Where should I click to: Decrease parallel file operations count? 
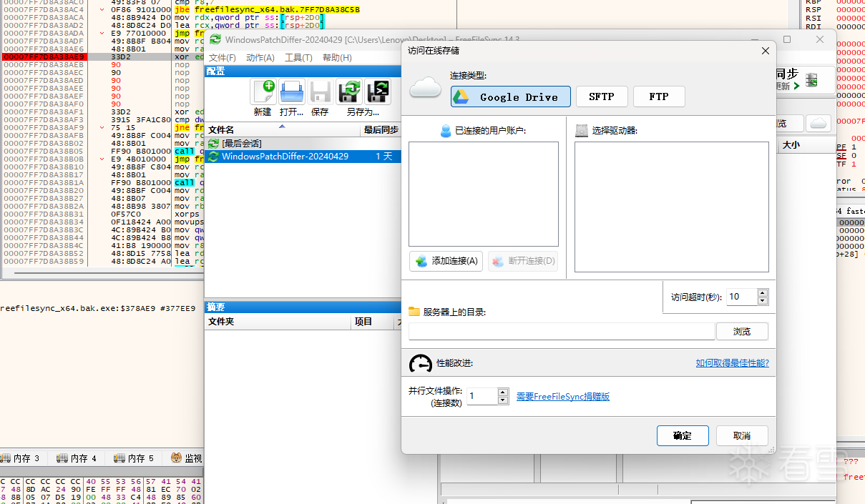503,400
